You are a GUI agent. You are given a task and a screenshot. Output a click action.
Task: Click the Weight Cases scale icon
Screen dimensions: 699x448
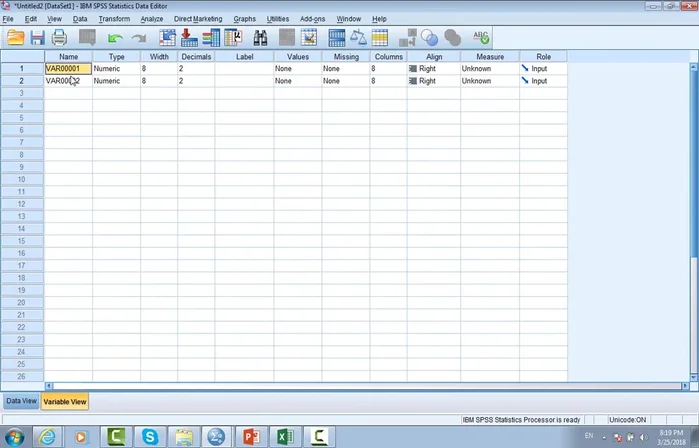pyautogui.click(x=358, y=38)
